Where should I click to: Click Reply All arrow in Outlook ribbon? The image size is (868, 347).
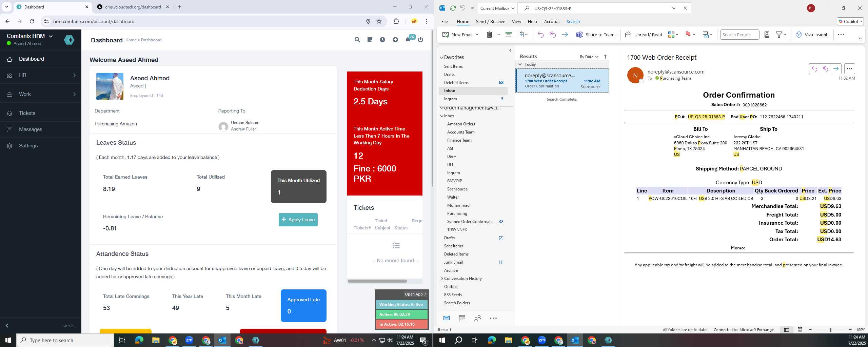(x=553, y=35)
